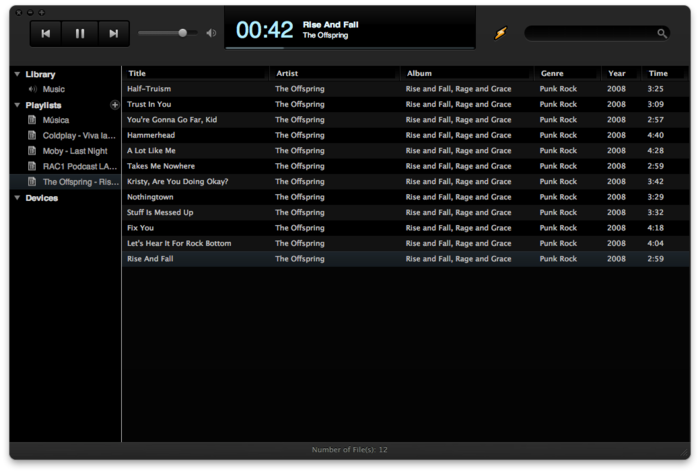This screenshot has width=700, height=473.
Task: Select Let's Hear It For Rock Bottom
Action: click(179, 243)
